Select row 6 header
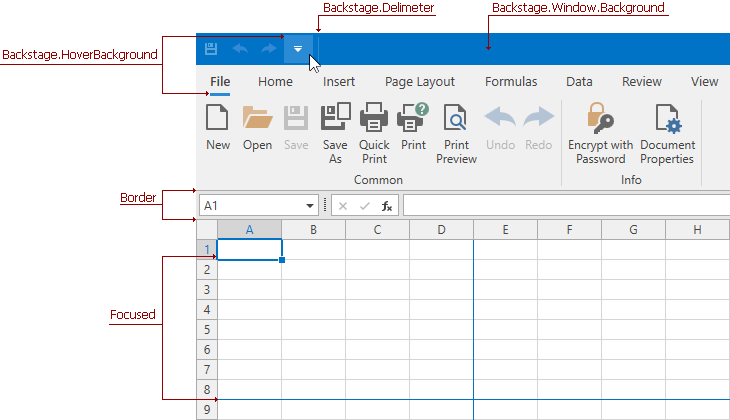The width and height of the screenshot is (730, 420). (207, 350)
